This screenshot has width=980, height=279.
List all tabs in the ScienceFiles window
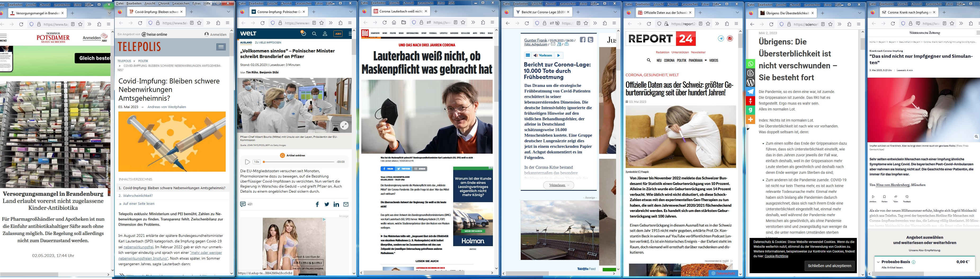point(859,13)
